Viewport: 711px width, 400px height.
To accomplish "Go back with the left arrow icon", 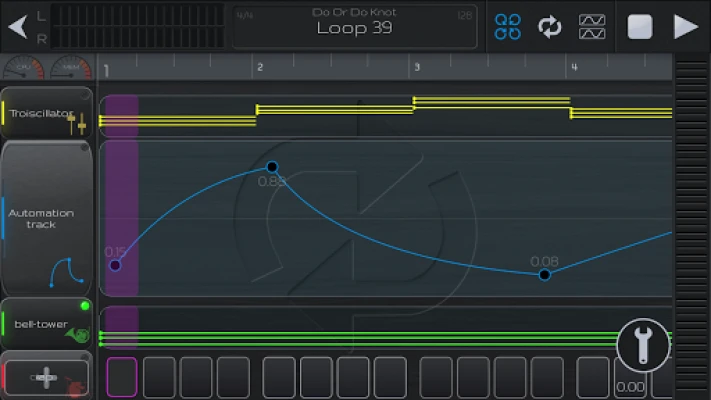I will click(18, 26).
